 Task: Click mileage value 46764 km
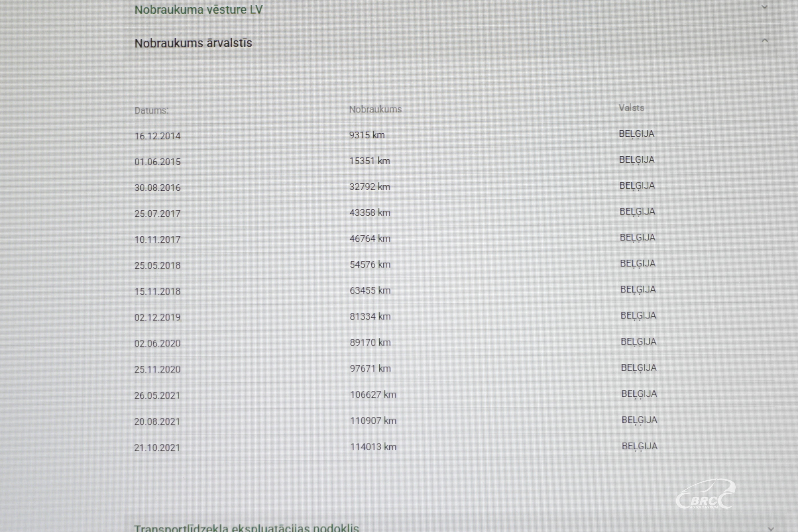click(370, 239)
